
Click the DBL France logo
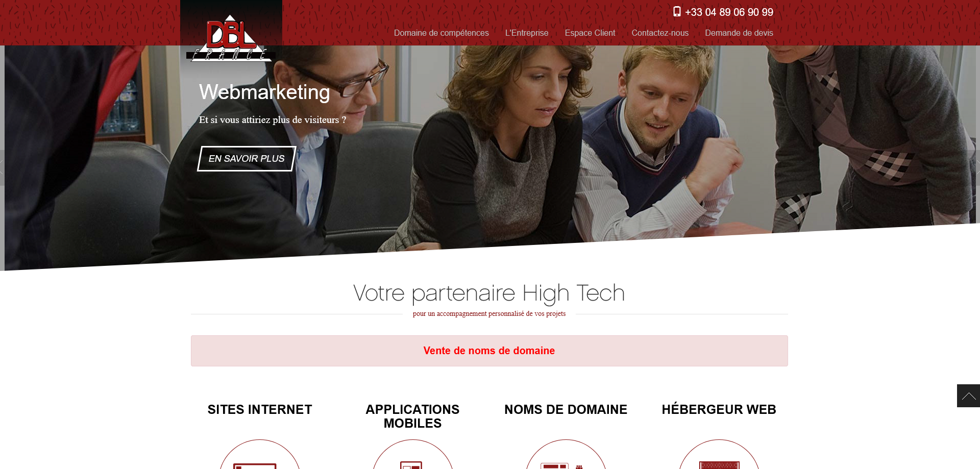[231, 38]
